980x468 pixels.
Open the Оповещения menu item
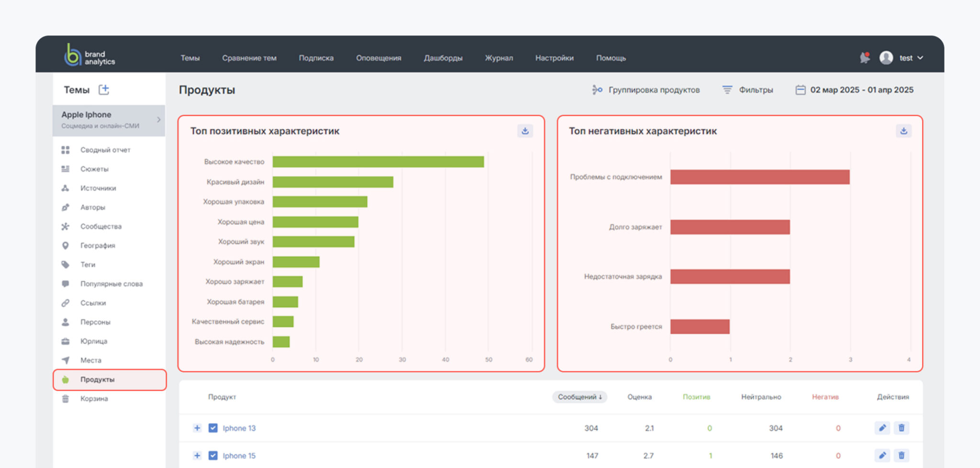[379, 58]
